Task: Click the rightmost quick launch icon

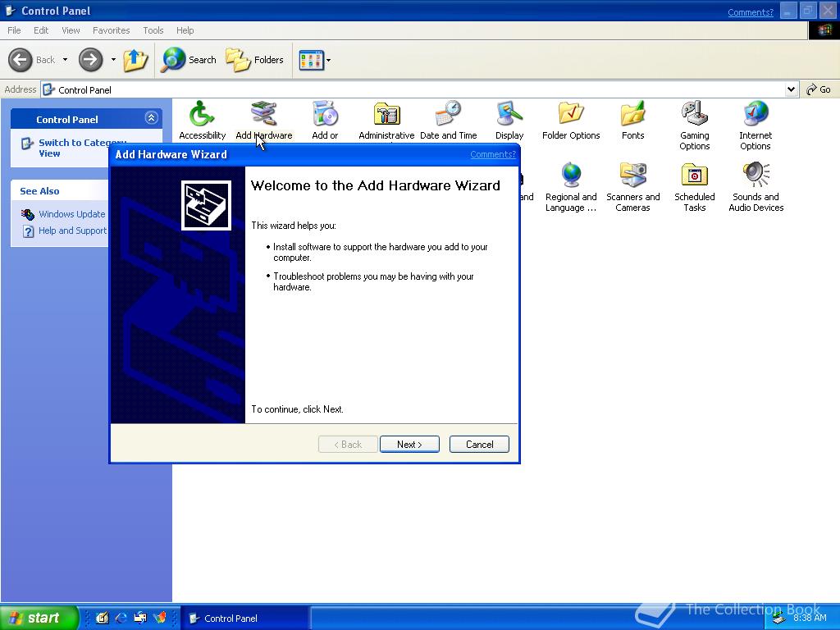Action: pos(160,618)
